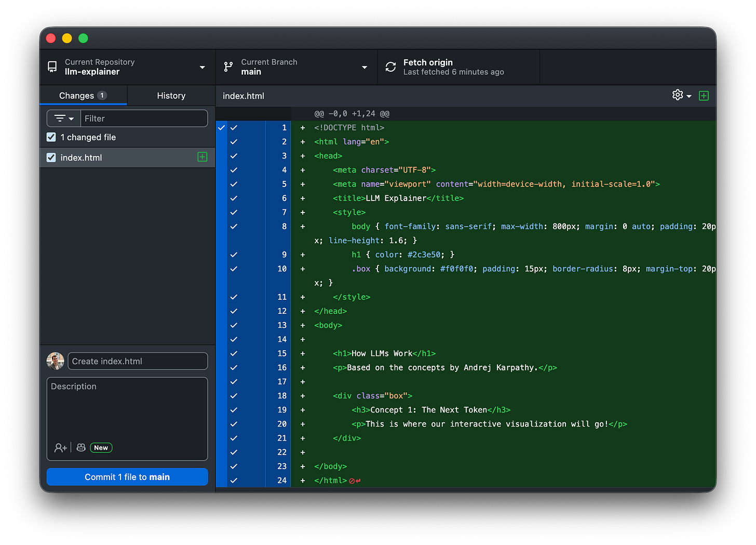Open the Current Repository dropdown
756x545 pixels.
(203, 67)
